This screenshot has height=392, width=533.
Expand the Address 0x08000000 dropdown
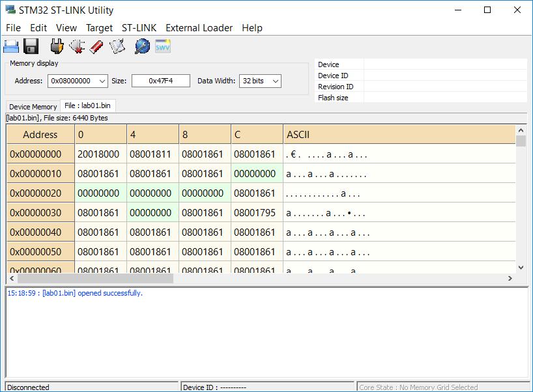102,81
